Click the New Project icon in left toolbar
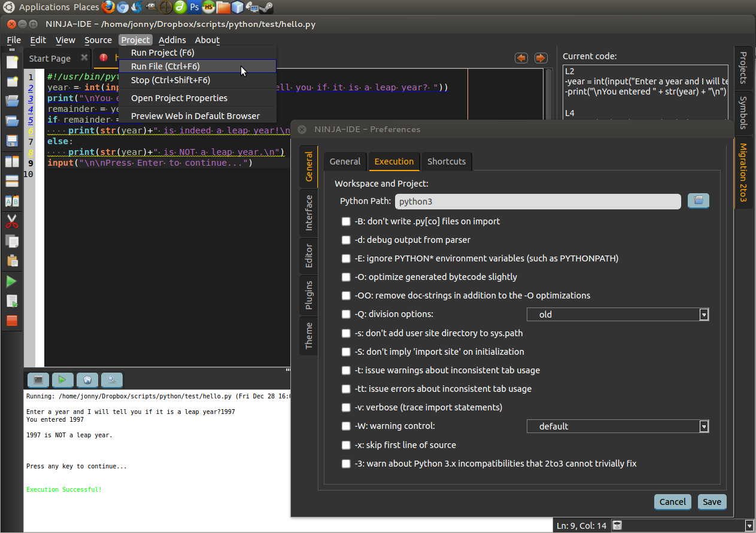 pos(12,81)
